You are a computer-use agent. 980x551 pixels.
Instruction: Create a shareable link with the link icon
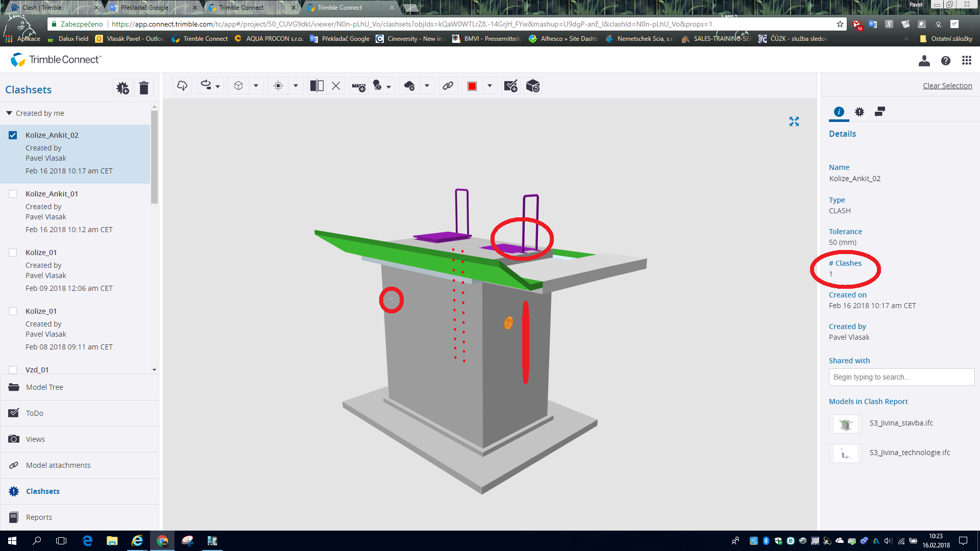(x=448, y=86)
